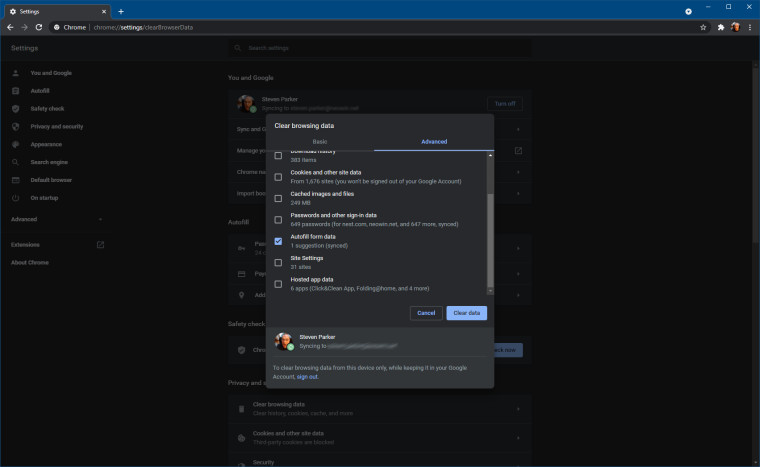
Task: Select the Site Settings checkbox
Action: (x=278, y=262)
